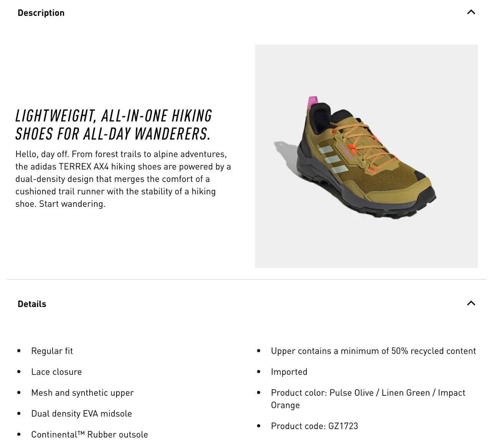Viewport: 491px width, 448px height.
Task: Select the "Lace closure" detail item
Action: click(56, 372)
